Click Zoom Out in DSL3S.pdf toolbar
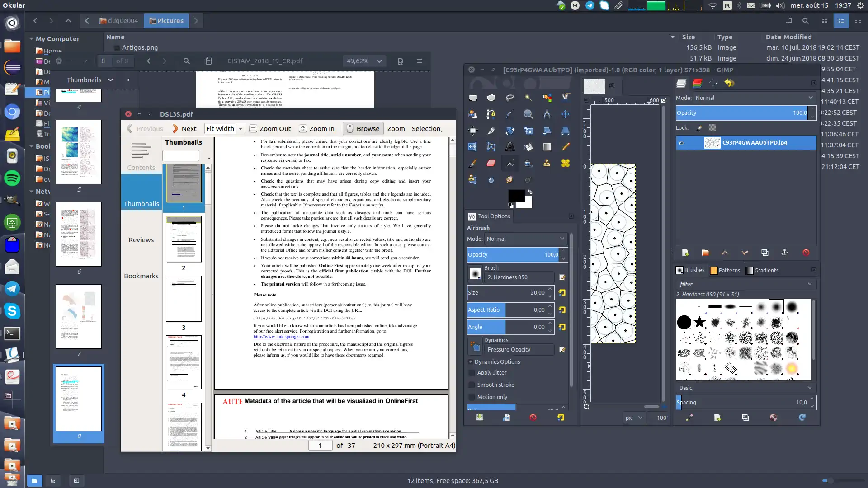 coord(270,129)
